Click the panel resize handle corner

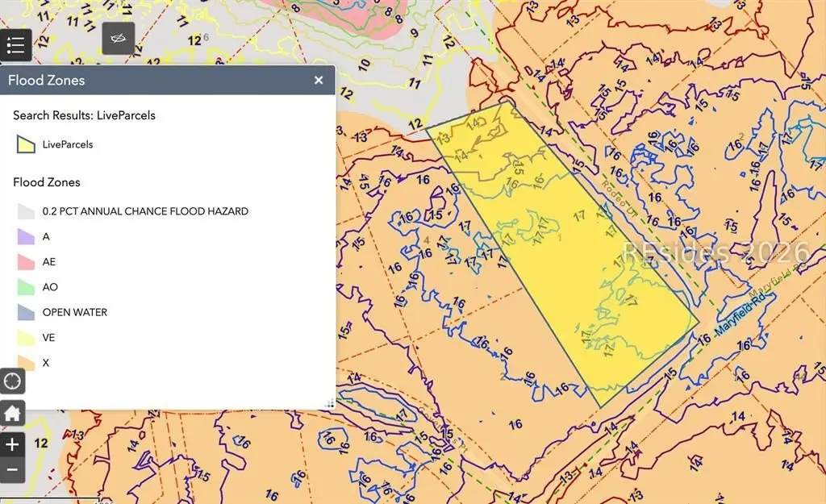click(329, 403)
